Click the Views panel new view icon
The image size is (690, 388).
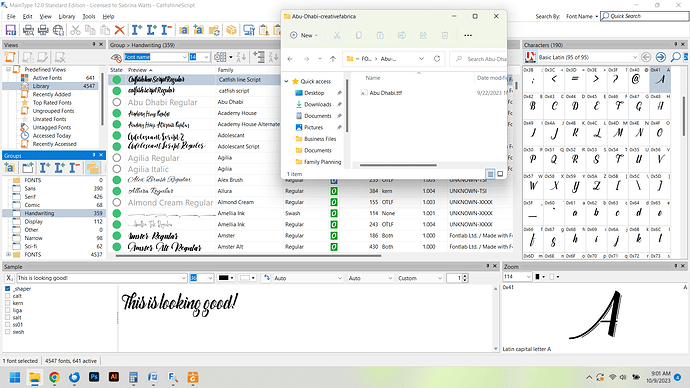click(x=10, y=57)
